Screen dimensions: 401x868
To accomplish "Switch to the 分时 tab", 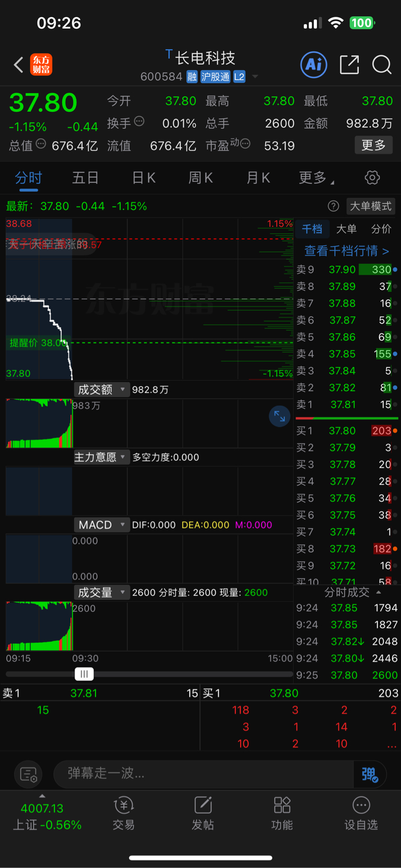I will coord(28,178).
